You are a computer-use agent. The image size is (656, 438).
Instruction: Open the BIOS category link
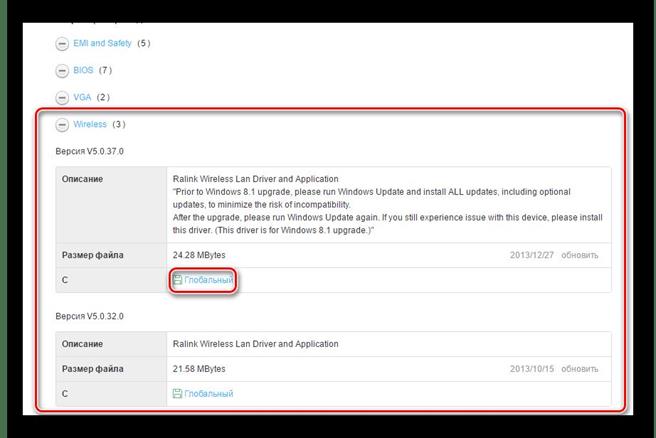point(83,70)
